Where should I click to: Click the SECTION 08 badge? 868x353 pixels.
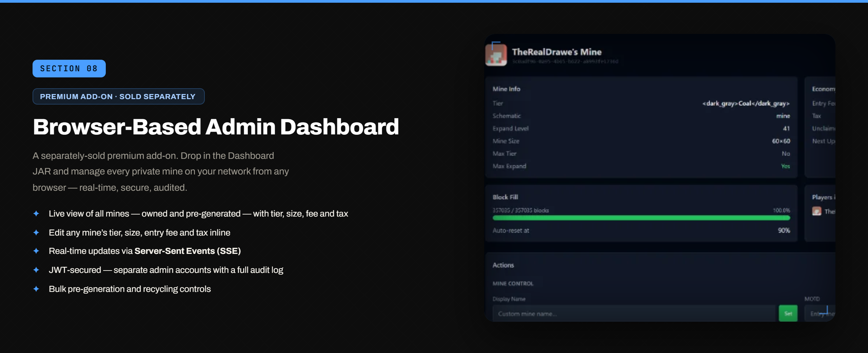tap(69, 69)
